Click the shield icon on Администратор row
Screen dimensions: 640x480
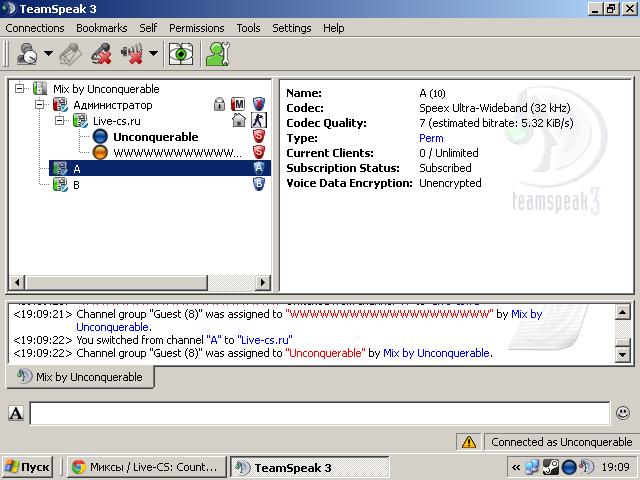pos(259,104)
